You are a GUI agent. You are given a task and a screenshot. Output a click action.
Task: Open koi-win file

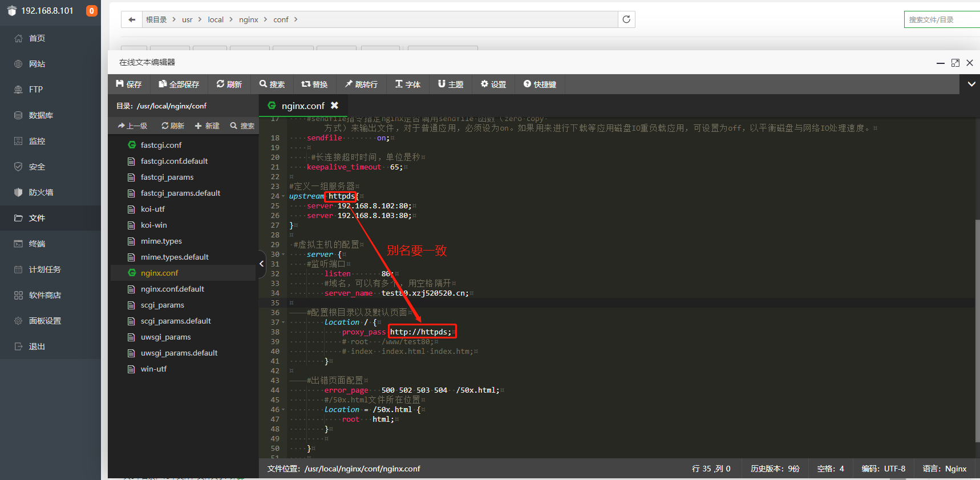[154, 225]
